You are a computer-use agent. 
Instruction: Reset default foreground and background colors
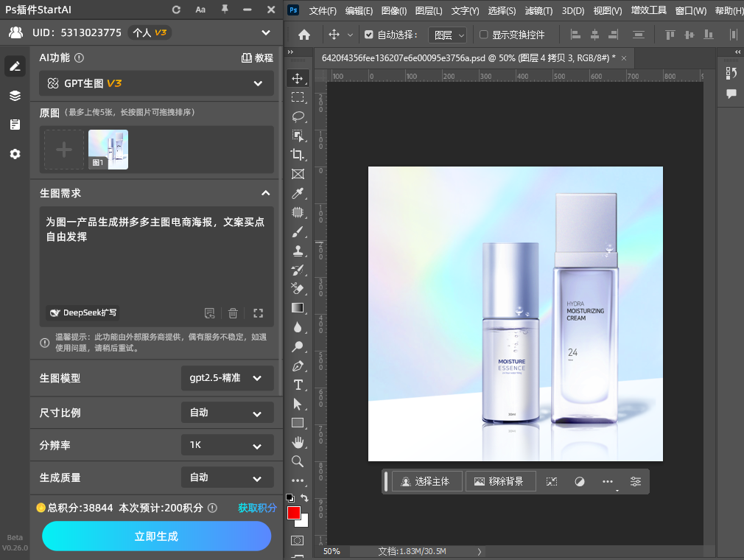(290, 498)
